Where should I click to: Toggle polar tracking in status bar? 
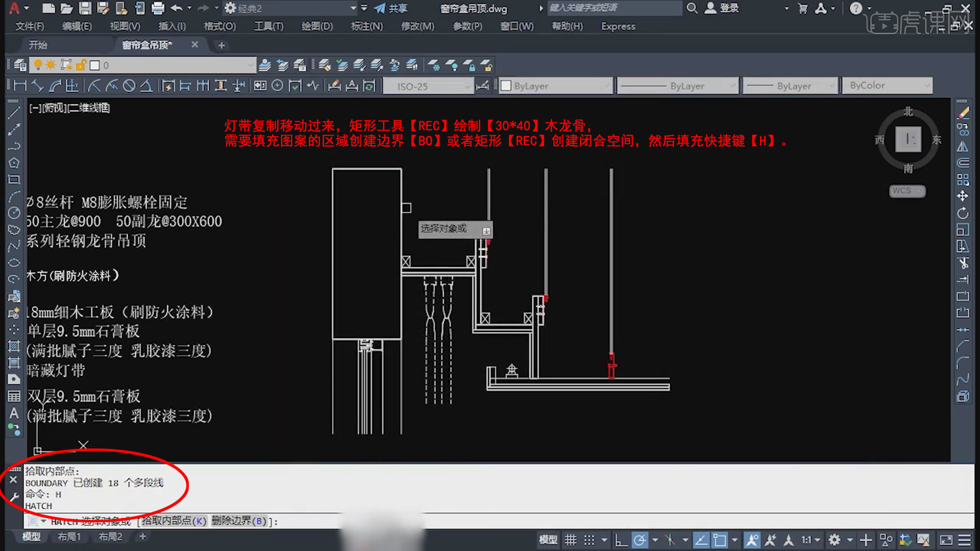coord(640,540)
